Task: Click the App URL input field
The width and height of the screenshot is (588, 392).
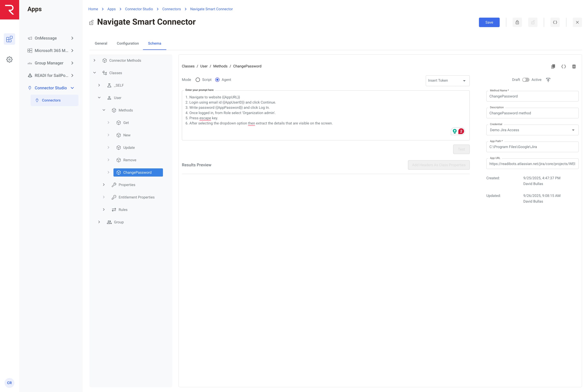Action: click(x=532, y=164)
